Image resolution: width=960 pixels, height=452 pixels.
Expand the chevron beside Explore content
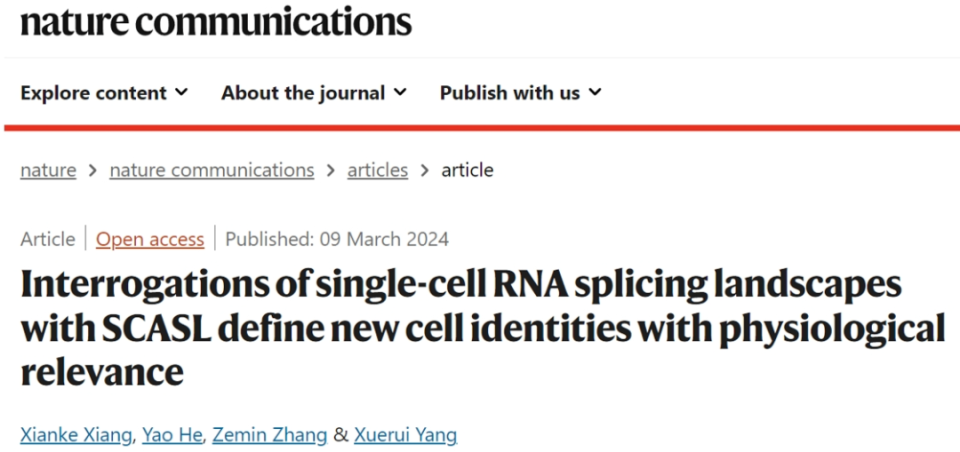pyautogui.click(x=181, y=93)
